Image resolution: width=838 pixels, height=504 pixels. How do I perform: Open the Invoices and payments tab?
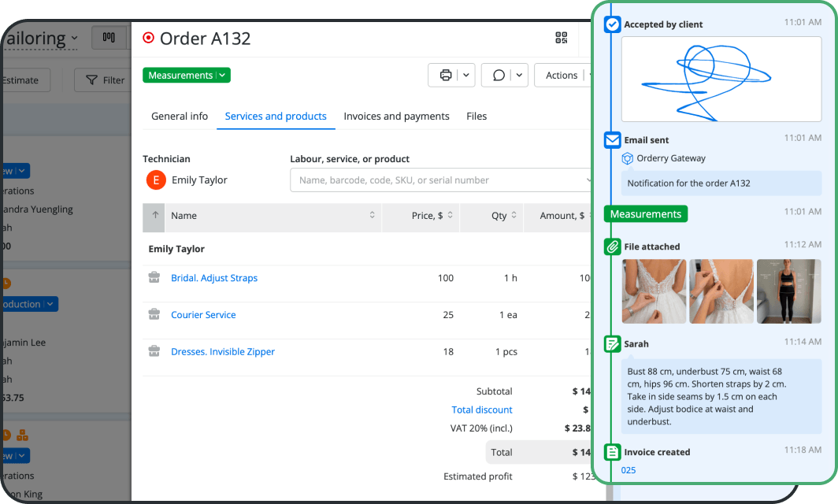pos(397,116)
